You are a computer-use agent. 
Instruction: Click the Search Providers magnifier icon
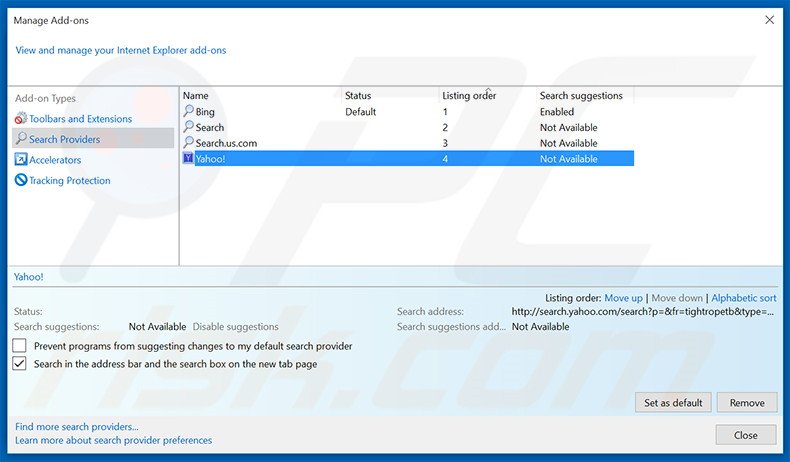(21, 139)
